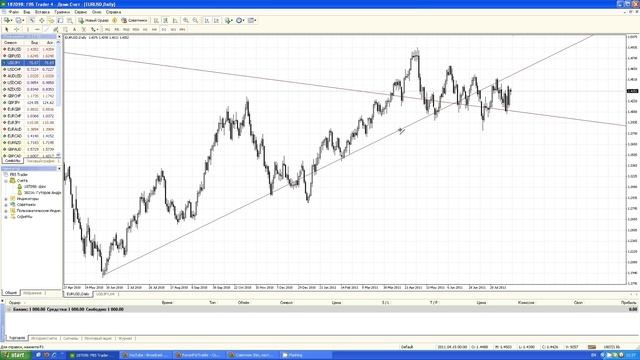Viewport: 640px width, 360px height.
Task: Open Почтовый ящик terminal tab
Action: (x=98, y=338)
